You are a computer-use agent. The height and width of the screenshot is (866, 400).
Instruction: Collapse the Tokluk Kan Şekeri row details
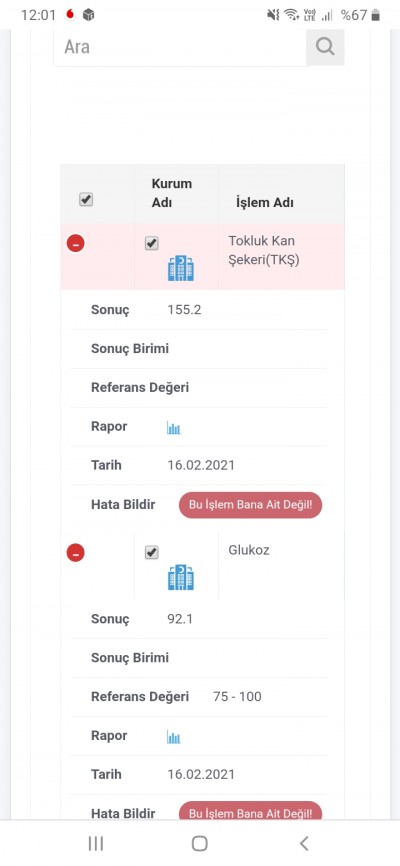click(76, 243)
